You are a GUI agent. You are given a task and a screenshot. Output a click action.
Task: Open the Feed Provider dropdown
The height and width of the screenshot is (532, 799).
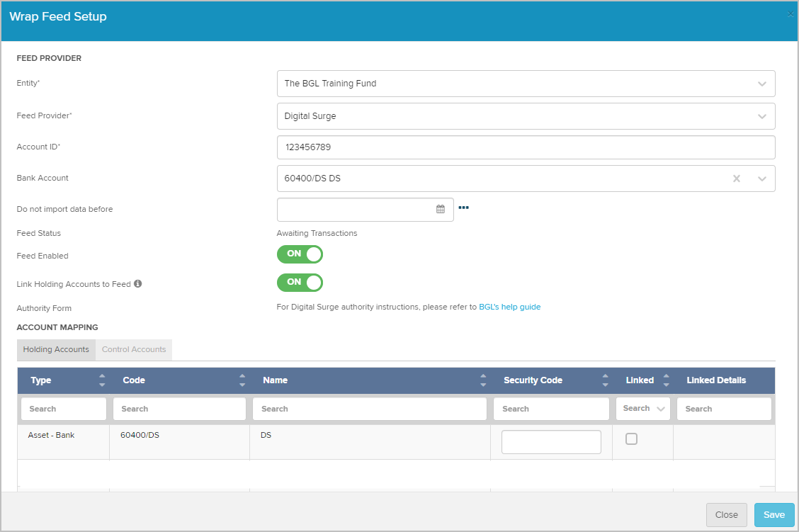pos(761,116)
